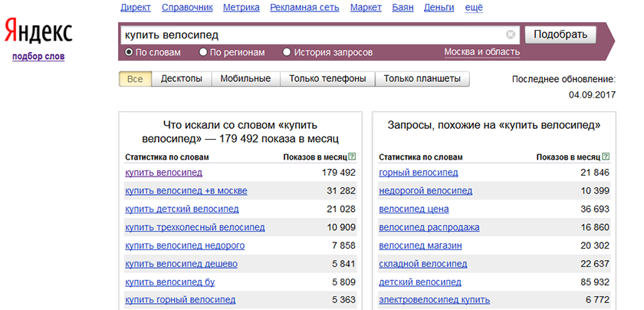
Task: Click the Подобрать button
Action: tap(560, 35)
